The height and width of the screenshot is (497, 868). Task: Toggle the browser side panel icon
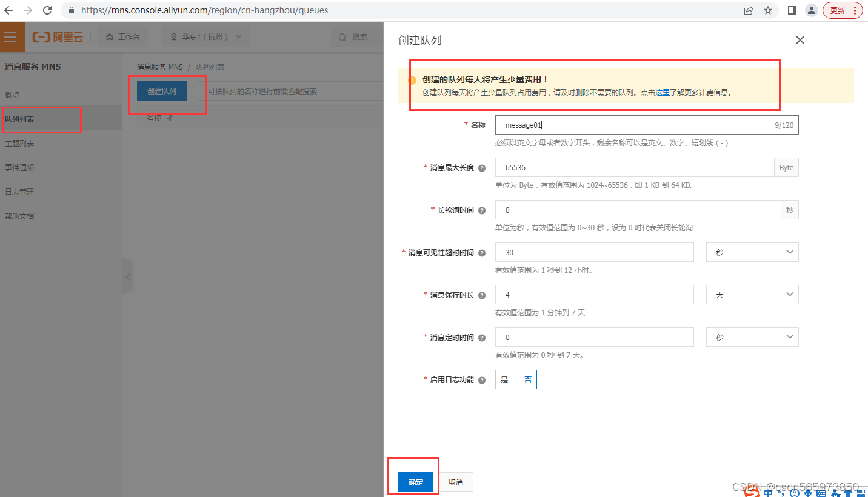(792, 10)
